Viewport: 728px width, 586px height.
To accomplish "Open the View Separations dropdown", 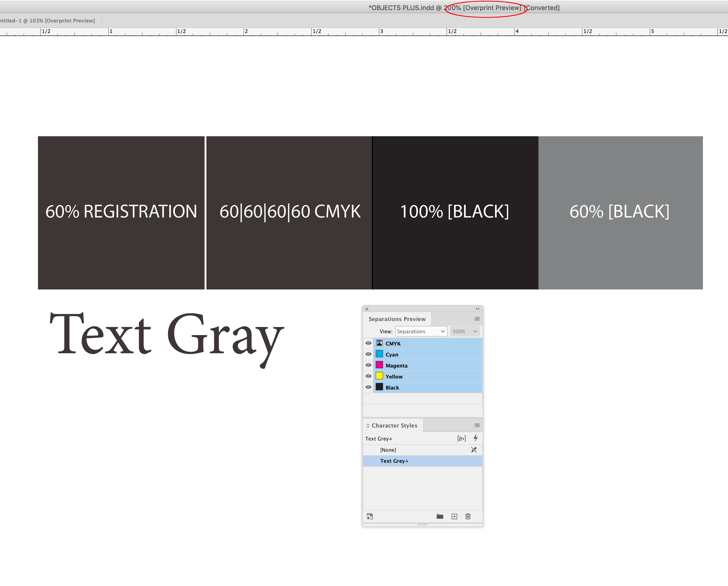I will coord(421,331).
